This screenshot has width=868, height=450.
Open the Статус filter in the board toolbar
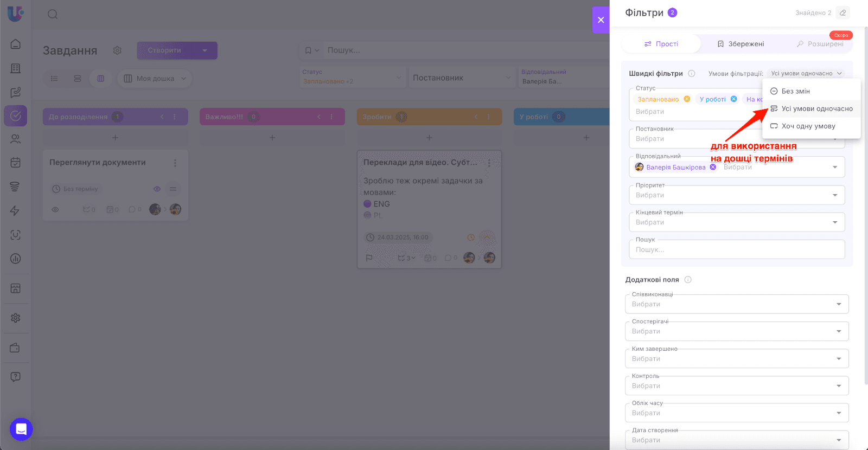352,78
